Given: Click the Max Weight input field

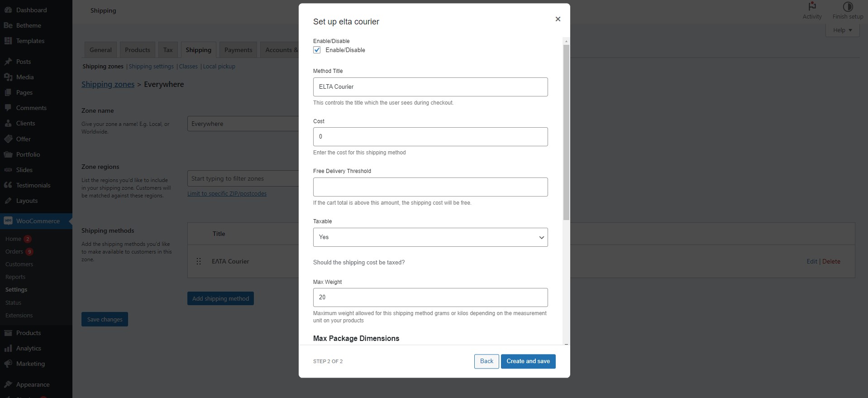Looking at the screenshot, I should coord(430,297).
